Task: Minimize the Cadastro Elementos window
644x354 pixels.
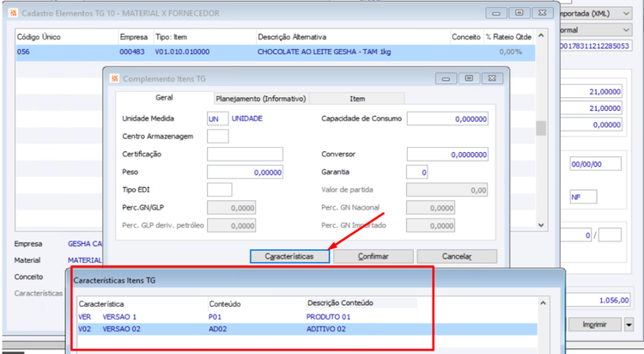Action: pyautogui.click(x=496, y=13)
